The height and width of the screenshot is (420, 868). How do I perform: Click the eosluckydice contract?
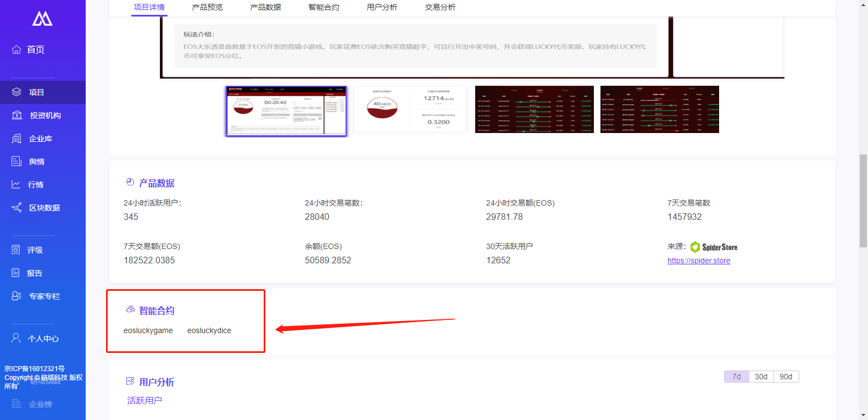(209, 330)
